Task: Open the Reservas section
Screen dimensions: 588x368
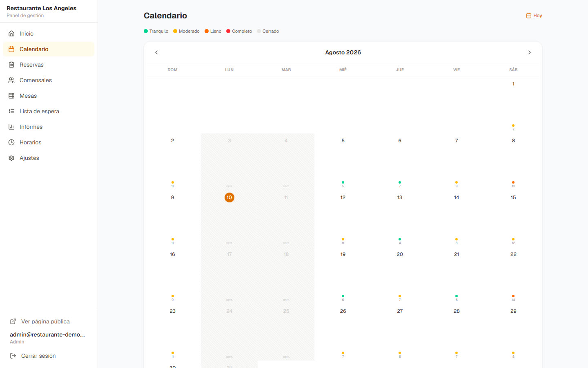Action: click(x=49, y=65)
